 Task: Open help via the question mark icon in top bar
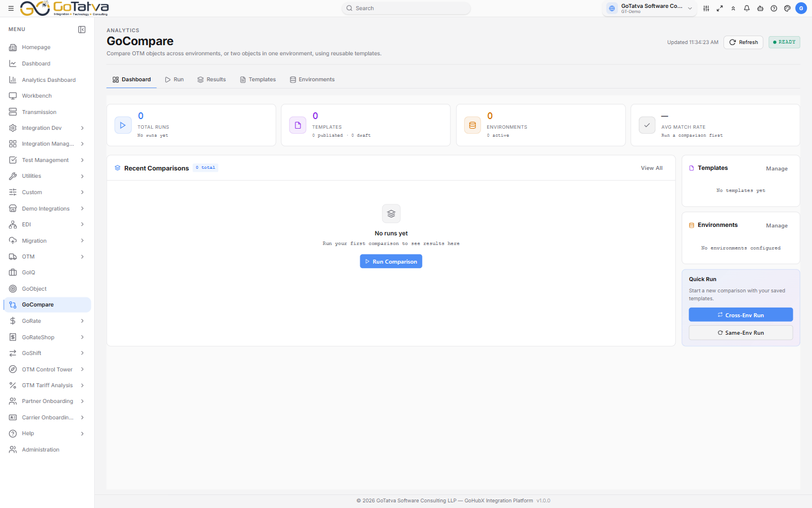click(774, 8)
